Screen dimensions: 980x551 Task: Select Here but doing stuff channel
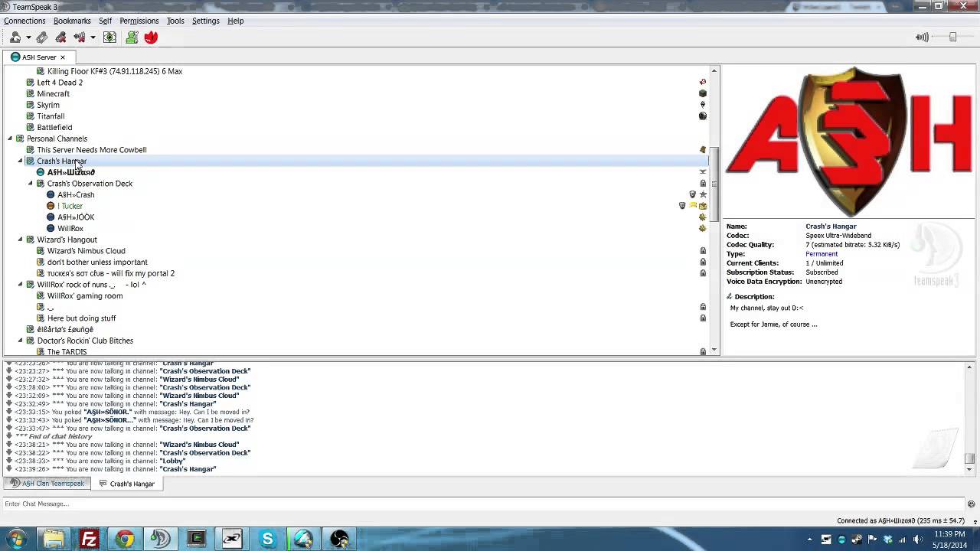[x=82, y=318]
